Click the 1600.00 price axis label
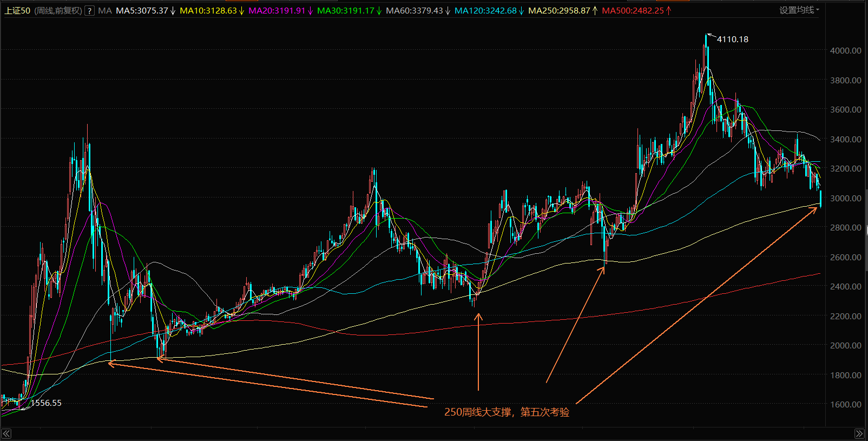This screenshot has width=868, height=441. [846, 404]
